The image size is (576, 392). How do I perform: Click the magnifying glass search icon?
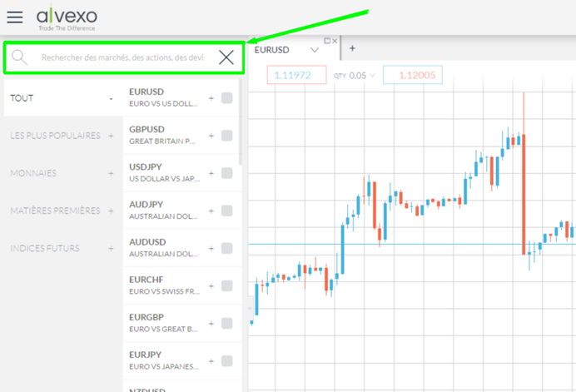(x=20, y=57)
